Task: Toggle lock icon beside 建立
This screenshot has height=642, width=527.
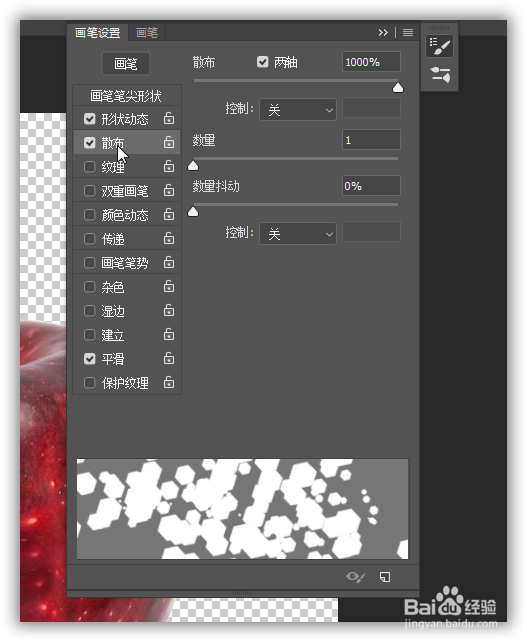Action: (x=169, y=335)
